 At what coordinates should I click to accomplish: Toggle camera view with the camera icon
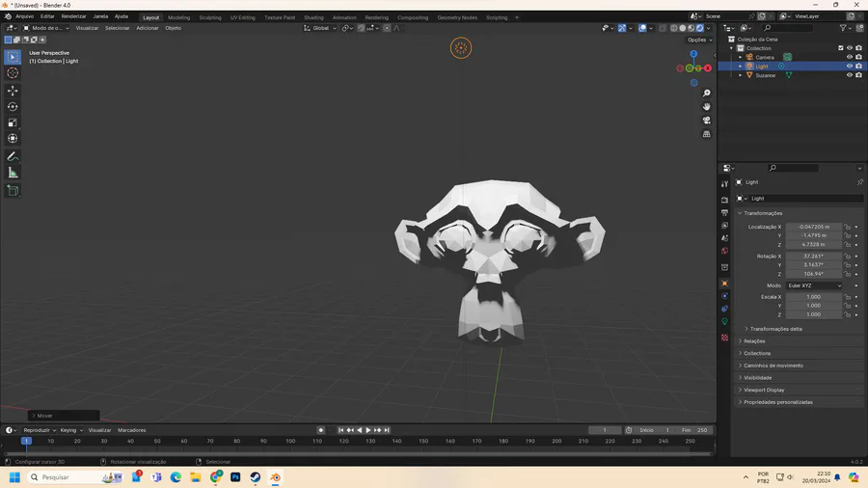click(x=706, y=121)
